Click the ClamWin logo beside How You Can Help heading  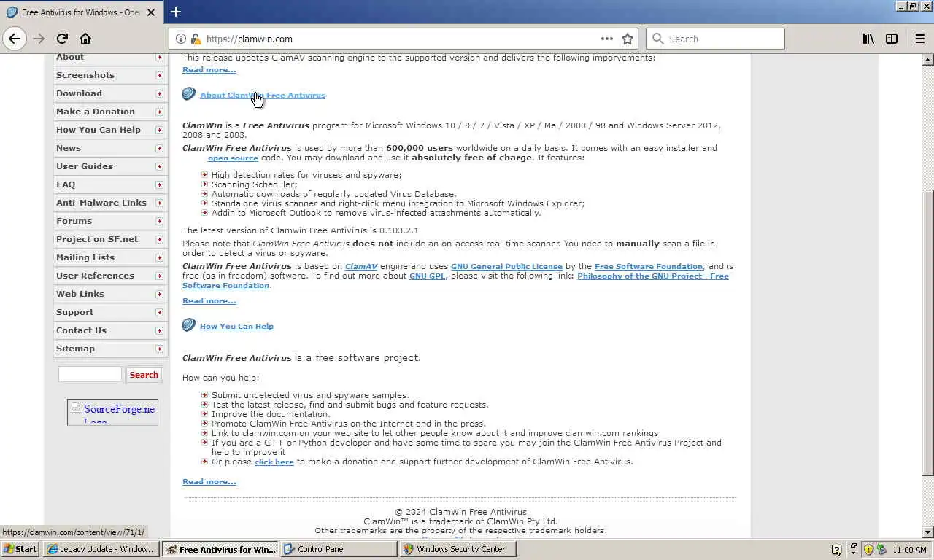tap(189, 325)
